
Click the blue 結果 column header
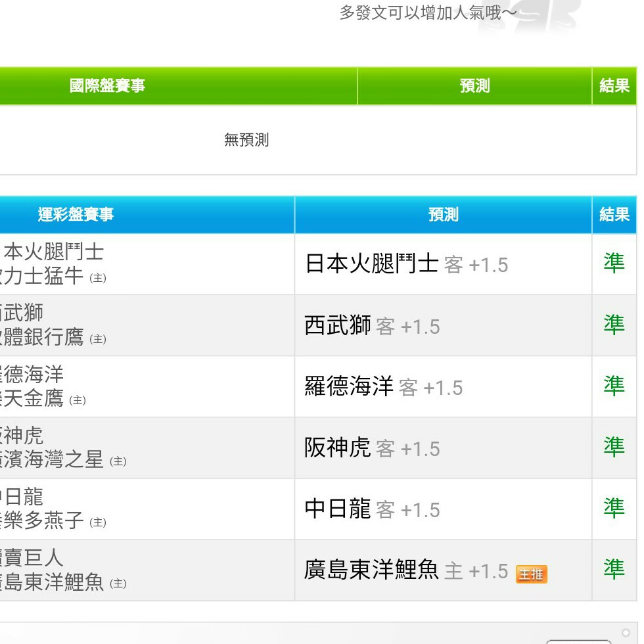click(614, 214)
